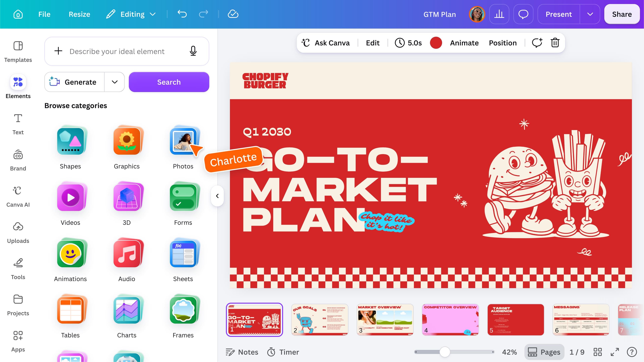Enter fullscreen with the expand arrows
Viewport: 644px width, 362px height.
click(615, 352)
